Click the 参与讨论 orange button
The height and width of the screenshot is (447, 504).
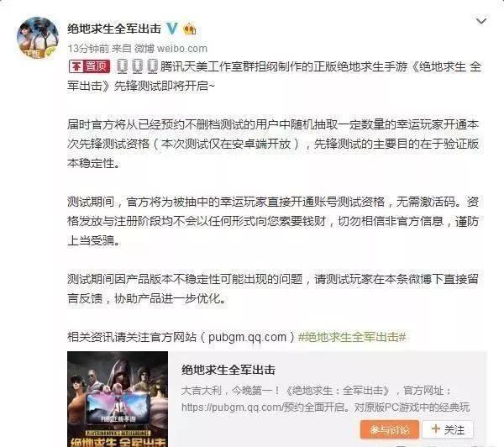click(390, 429)
